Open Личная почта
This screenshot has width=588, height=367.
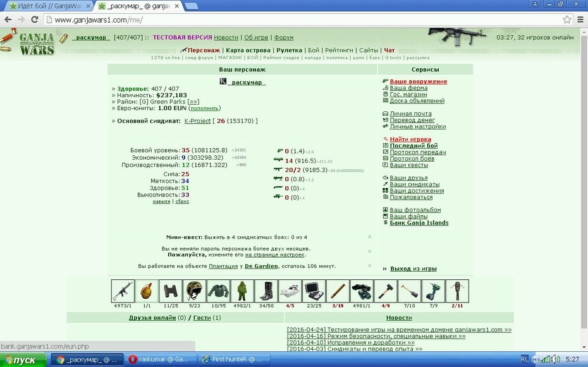click(410, 114)
